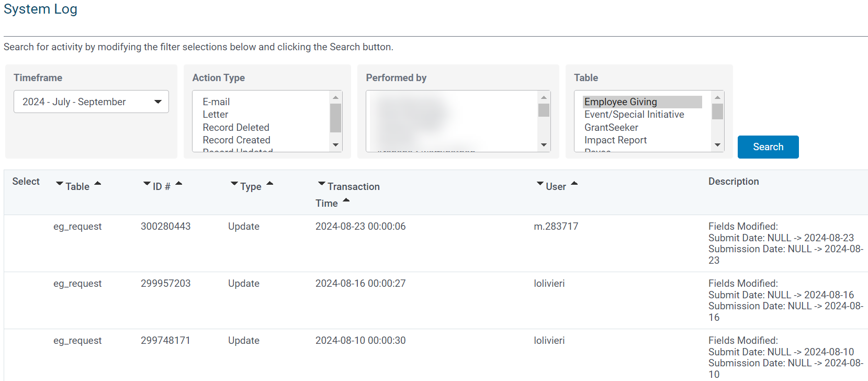The width and height of the screenshot is (868, 381).
Task: Click the Search button
Action: [x=768, y=147]
